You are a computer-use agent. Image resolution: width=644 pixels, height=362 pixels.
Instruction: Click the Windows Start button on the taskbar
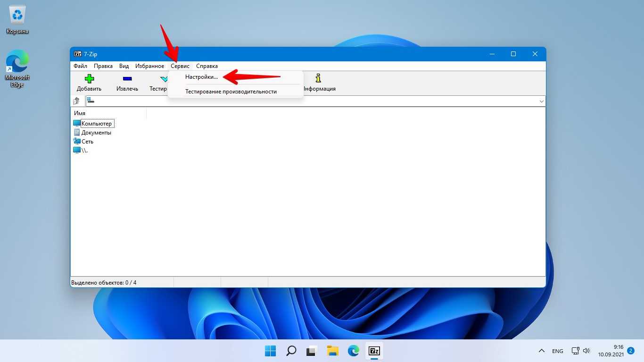(270, 351)
